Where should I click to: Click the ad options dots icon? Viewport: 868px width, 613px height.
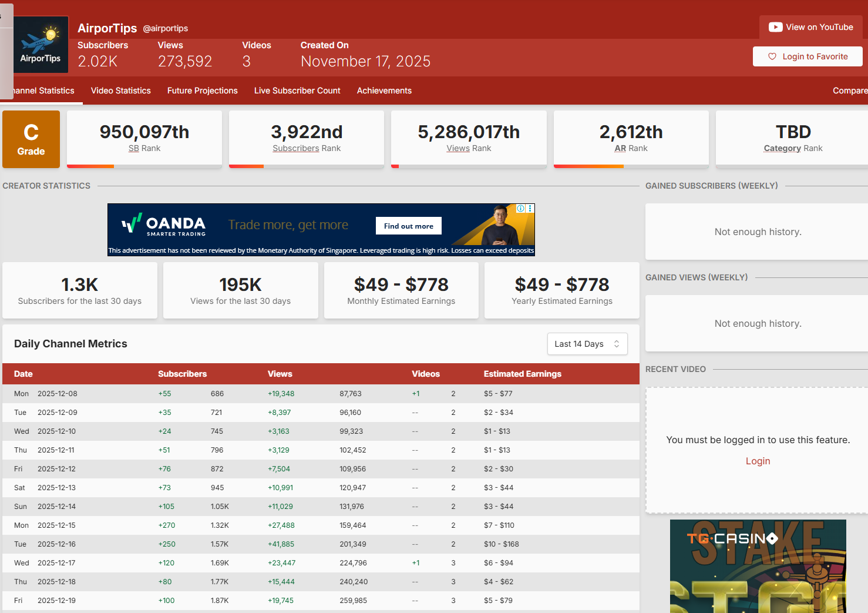530,209
